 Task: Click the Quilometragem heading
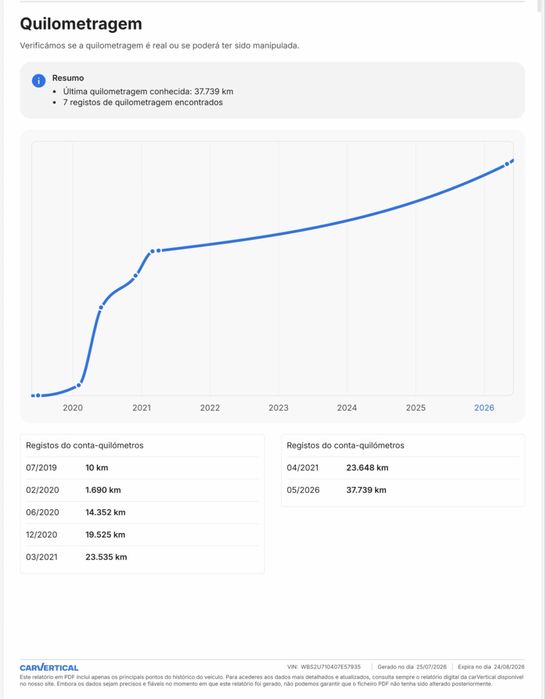81,24
